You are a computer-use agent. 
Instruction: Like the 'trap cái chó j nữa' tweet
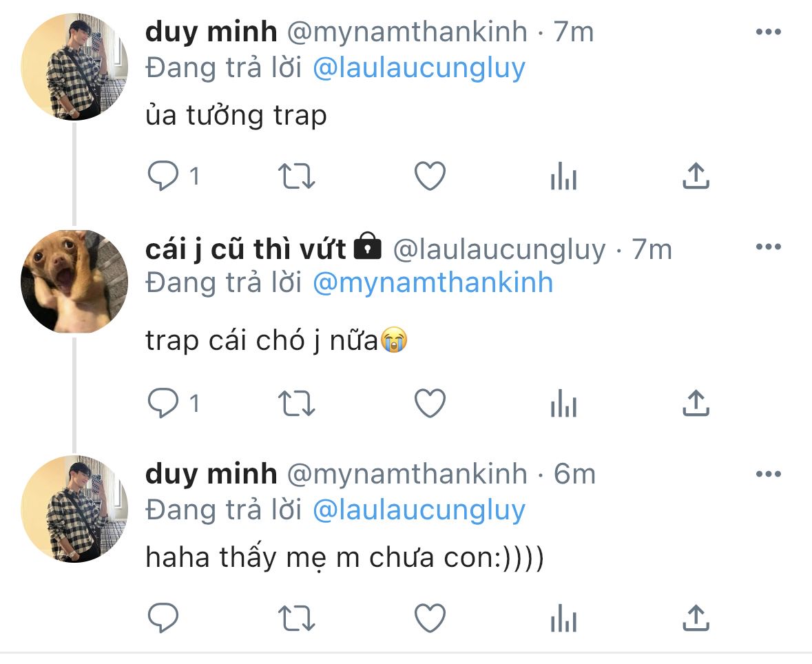coord(430,403)
